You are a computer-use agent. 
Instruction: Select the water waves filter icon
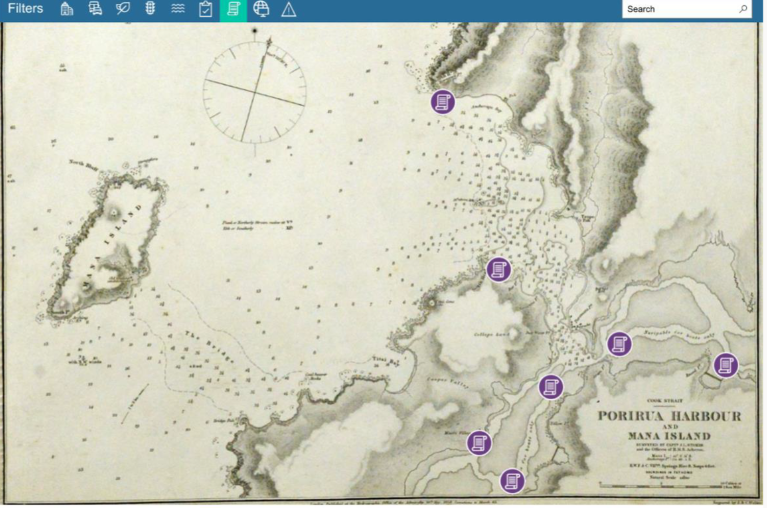point(178,9)
